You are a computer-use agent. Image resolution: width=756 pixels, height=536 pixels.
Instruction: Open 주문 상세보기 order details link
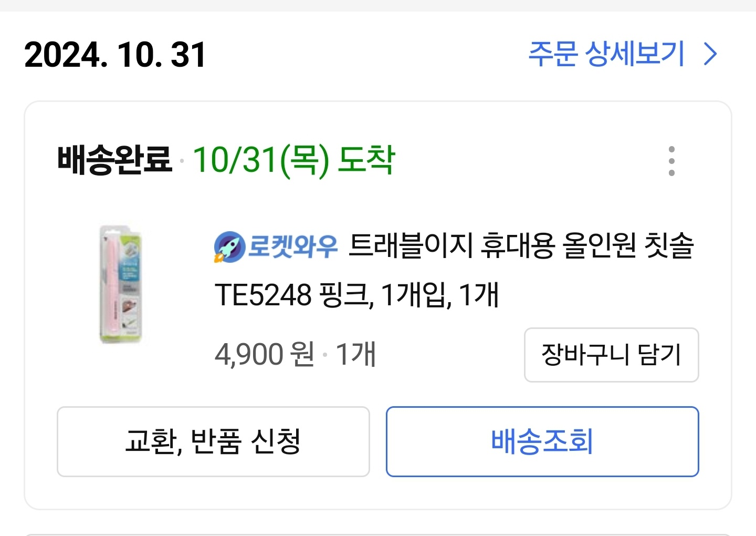click(x=606, y=54)
